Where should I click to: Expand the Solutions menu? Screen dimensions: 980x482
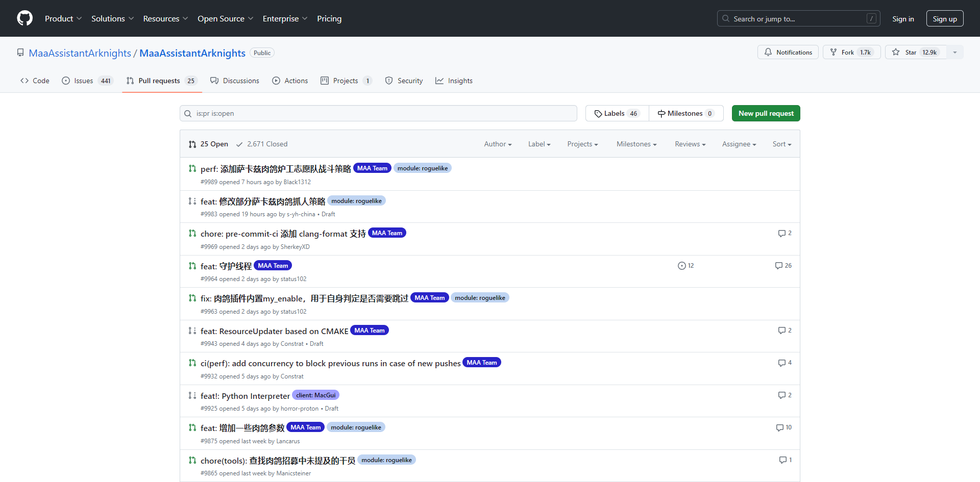pyautogui.click(x=112, y=18)
